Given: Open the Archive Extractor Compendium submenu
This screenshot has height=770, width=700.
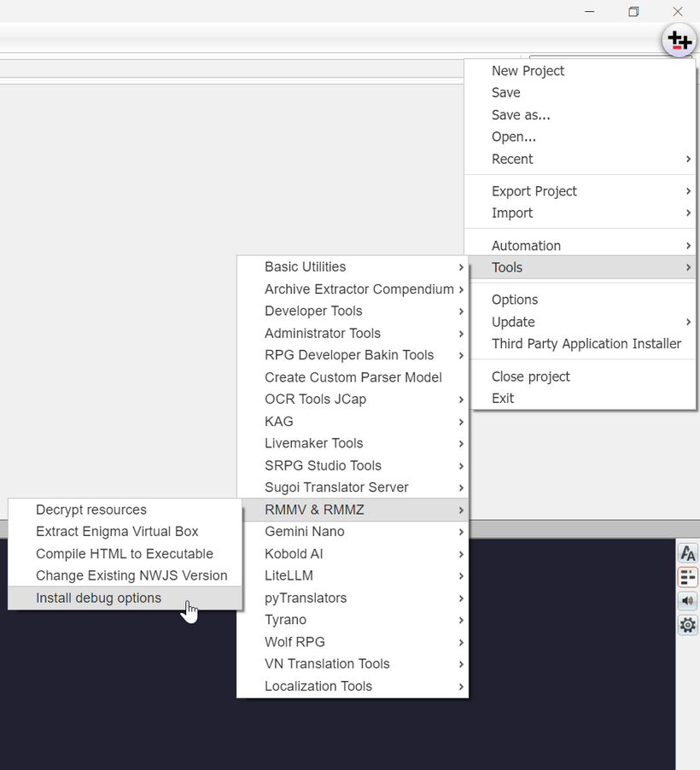Looking at the screenshot, I should coord(359,289).
